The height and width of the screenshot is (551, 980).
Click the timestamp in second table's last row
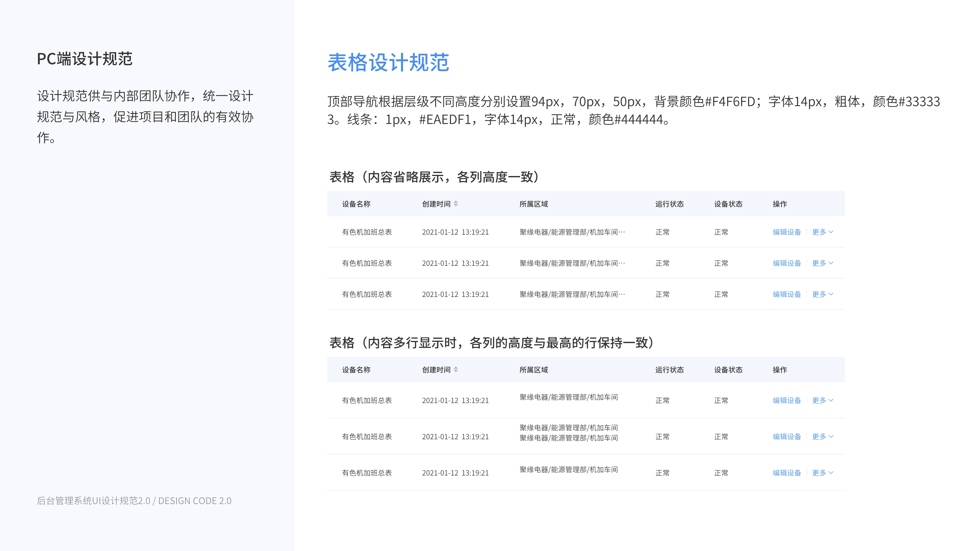455,473
